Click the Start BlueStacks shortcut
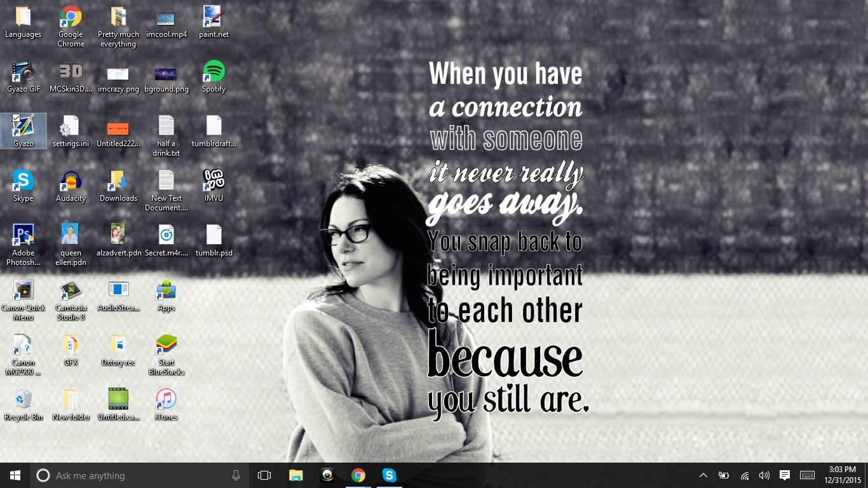 pyautogui.click(x=166, y=355)
